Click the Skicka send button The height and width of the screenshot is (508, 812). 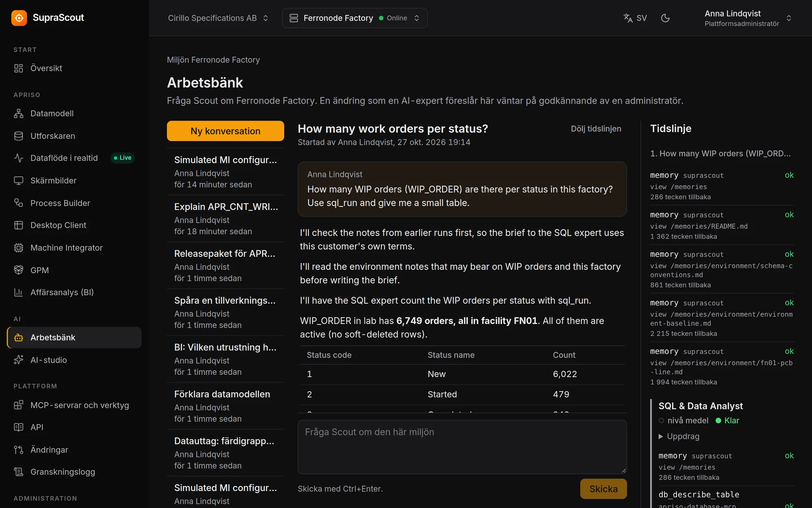pos(603,488)
